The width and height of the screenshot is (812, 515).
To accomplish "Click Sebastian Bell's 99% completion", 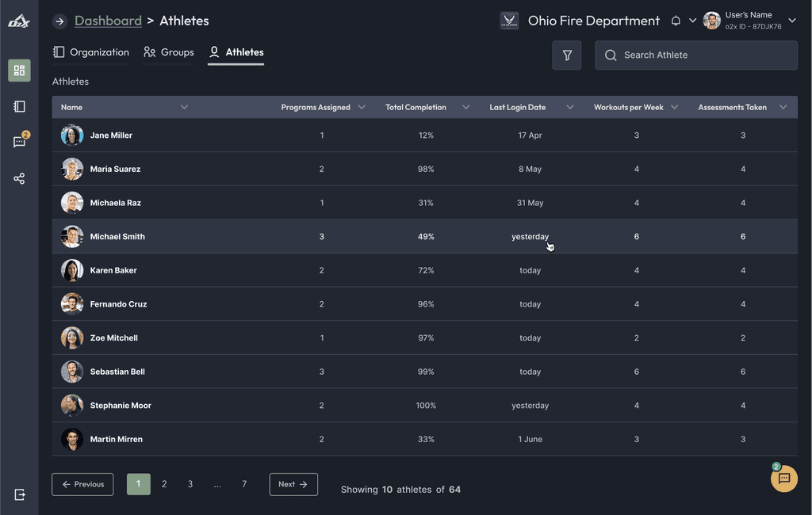I will (426, 372).
